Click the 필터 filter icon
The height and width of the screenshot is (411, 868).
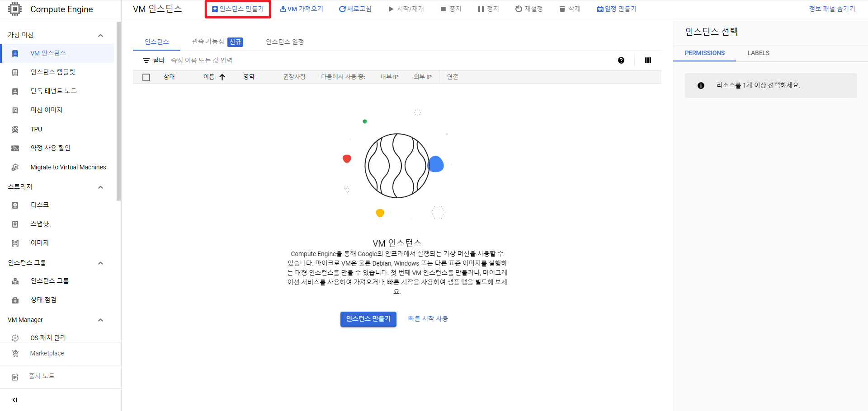(146, 61)
